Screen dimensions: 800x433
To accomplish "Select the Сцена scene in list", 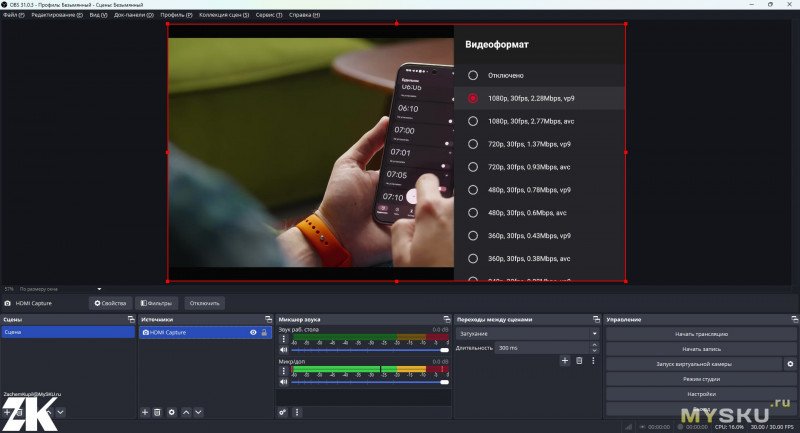I will tap(68, 332).
